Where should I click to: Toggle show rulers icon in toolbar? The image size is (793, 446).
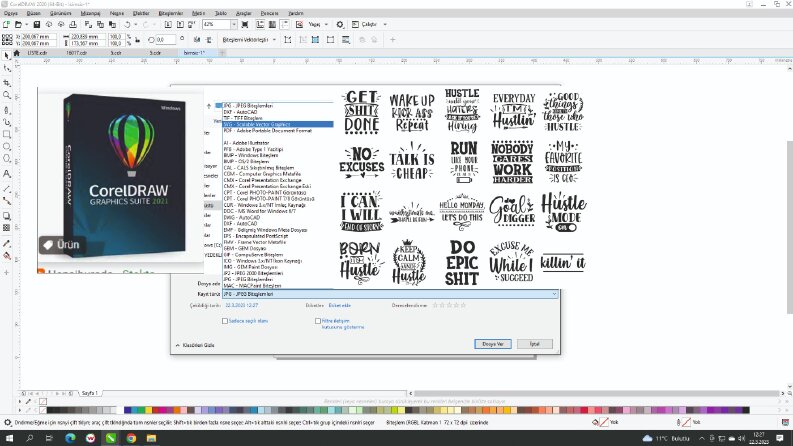pyautogui.click(x=260, y=24)
